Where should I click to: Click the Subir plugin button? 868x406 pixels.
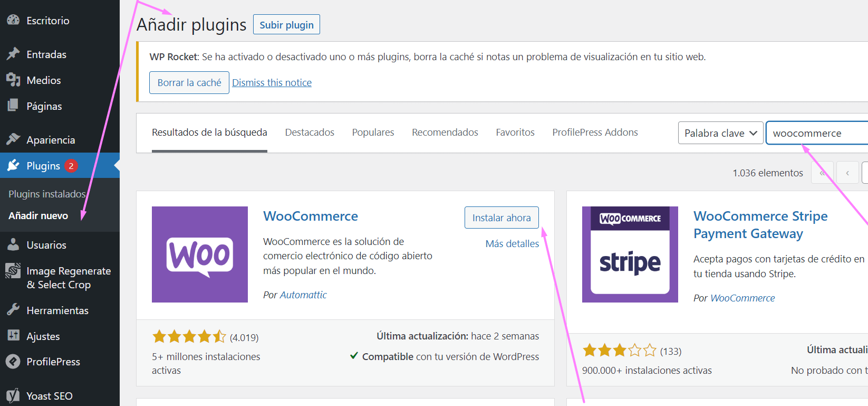[x=286, y=25]
